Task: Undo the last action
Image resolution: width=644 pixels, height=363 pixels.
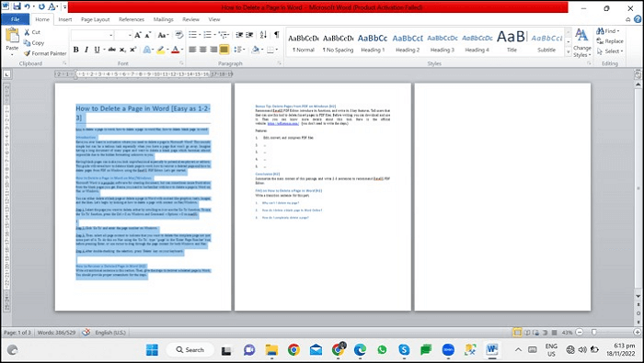Action: tap(27, 7)
